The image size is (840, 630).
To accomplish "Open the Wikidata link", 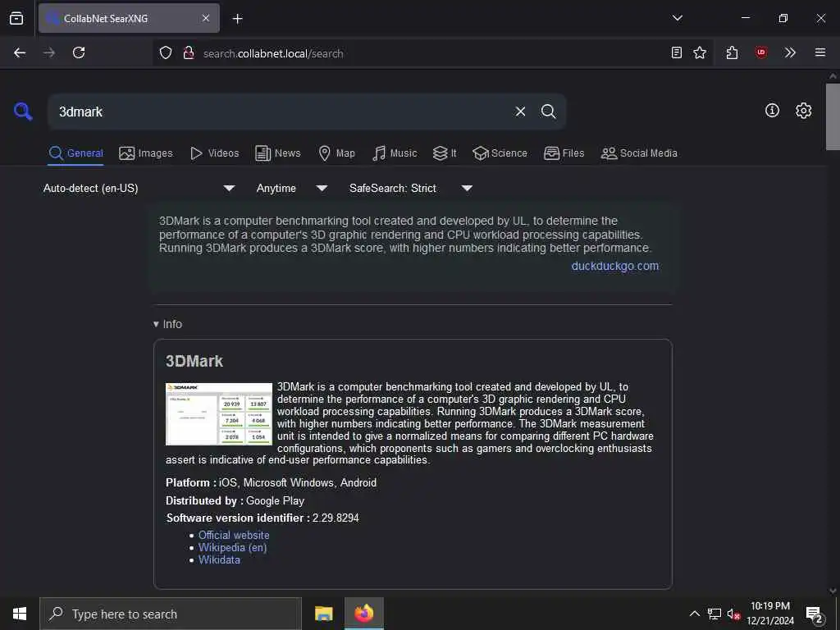I will pos(219,559).
